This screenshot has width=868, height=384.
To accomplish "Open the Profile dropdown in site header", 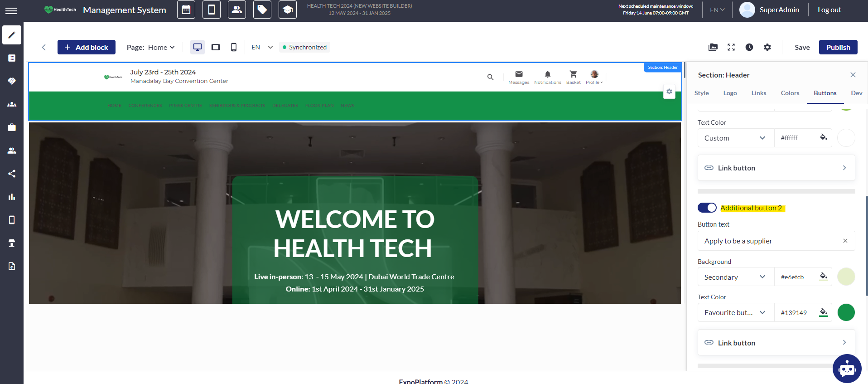I will [594, 77].
